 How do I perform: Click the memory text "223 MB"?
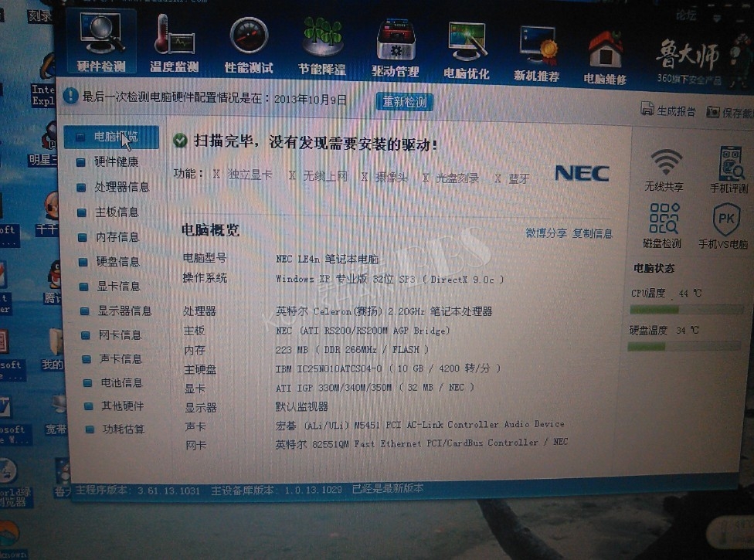[x=292, y=349]
